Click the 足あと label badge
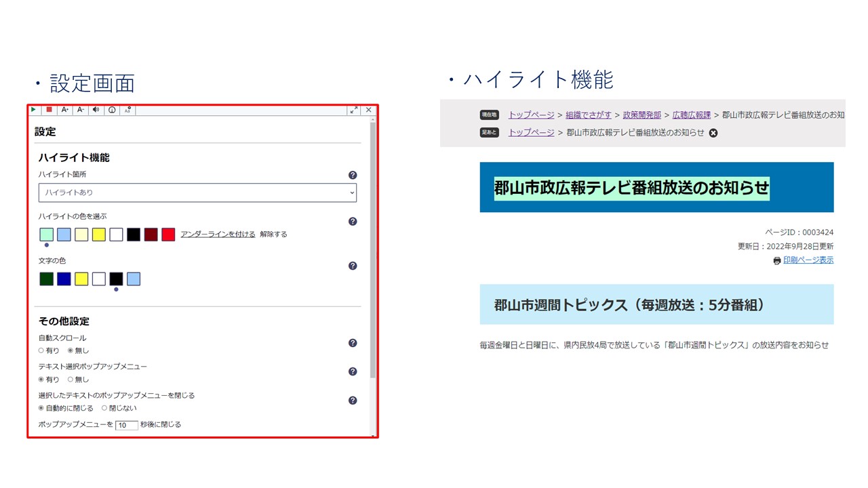868x488 pixels. [x=489, y=132]
